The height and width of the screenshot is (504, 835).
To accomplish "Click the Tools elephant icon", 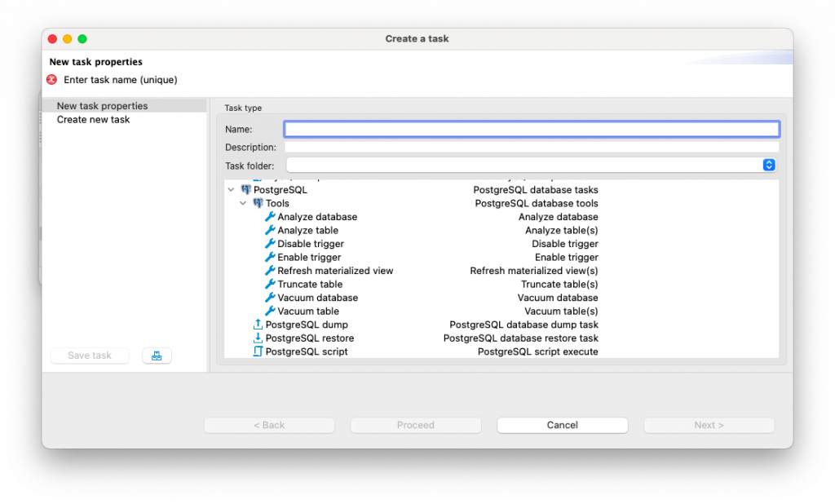I will click(258, 203).
